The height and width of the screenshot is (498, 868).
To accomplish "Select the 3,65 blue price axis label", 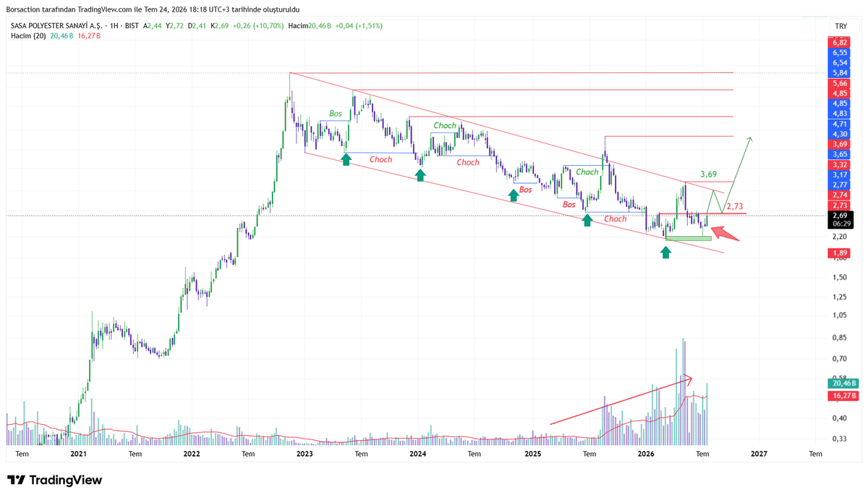I will click(x=840, y=154).
